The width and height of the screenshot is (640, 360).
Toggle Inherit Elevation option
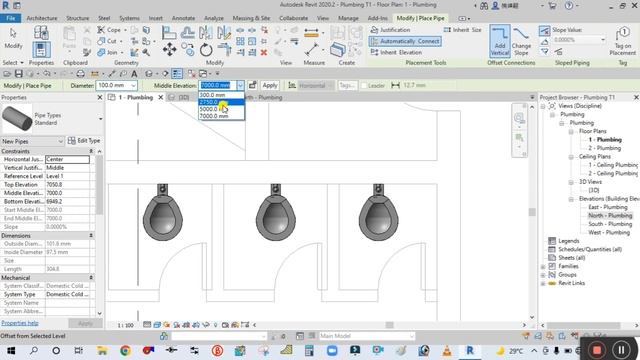coord(396,52)
